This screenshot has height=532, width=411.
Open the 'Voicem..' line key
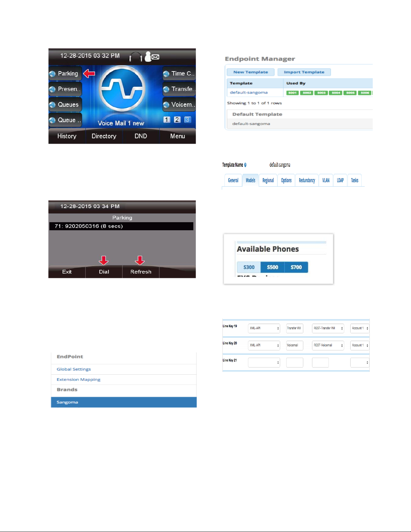point(179,104)
